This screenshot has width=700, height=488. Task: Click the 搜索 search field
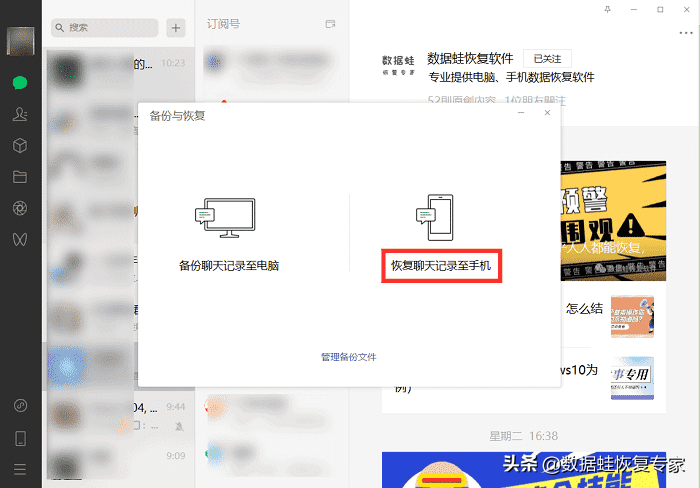pos(108,28)
